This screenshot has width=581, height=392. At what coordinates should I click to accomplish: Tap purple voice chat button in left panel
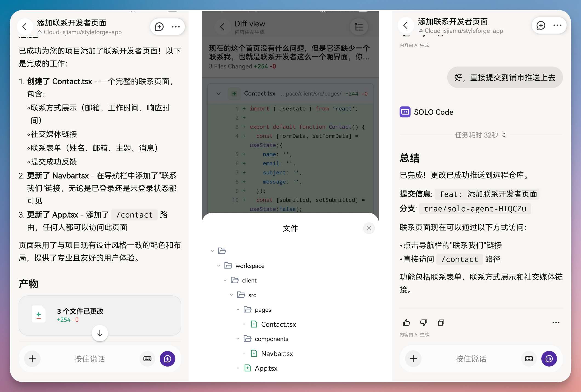click(167, 359)
